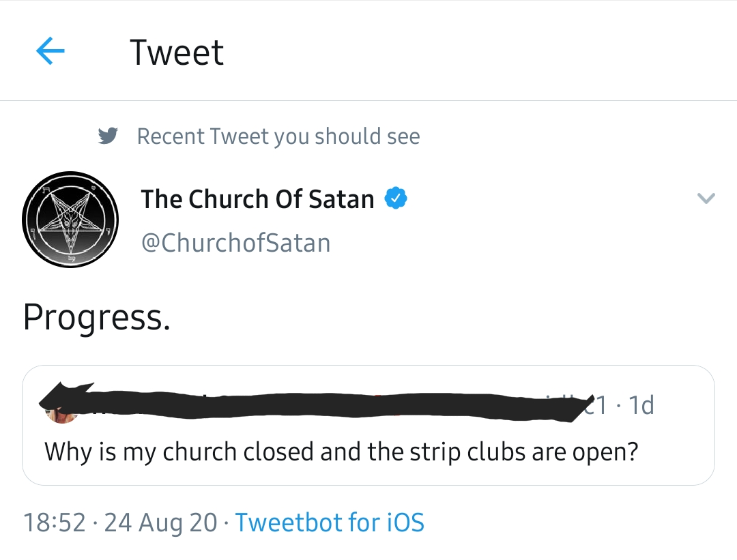Expand the tweet options chevron
The image size is (737, 560).
706,199
